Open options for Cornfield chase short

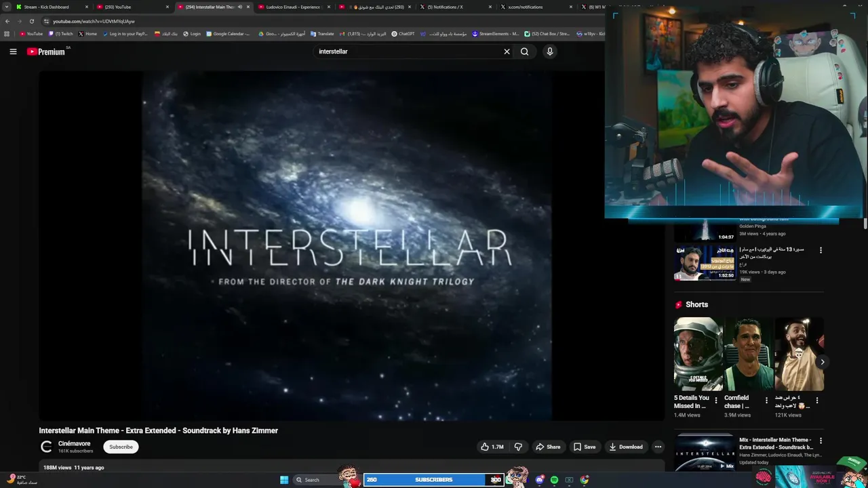[767, 401]
